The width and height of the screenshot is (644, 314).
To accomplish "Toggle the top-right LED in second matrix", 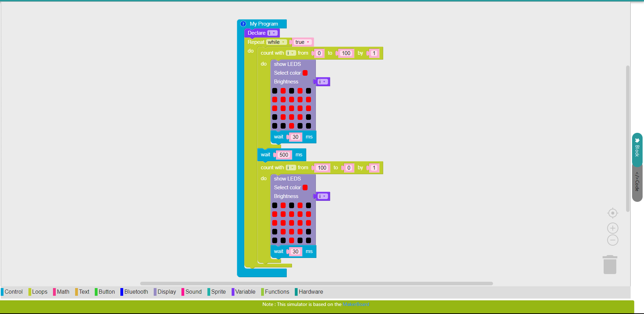I will pos(308,205).
